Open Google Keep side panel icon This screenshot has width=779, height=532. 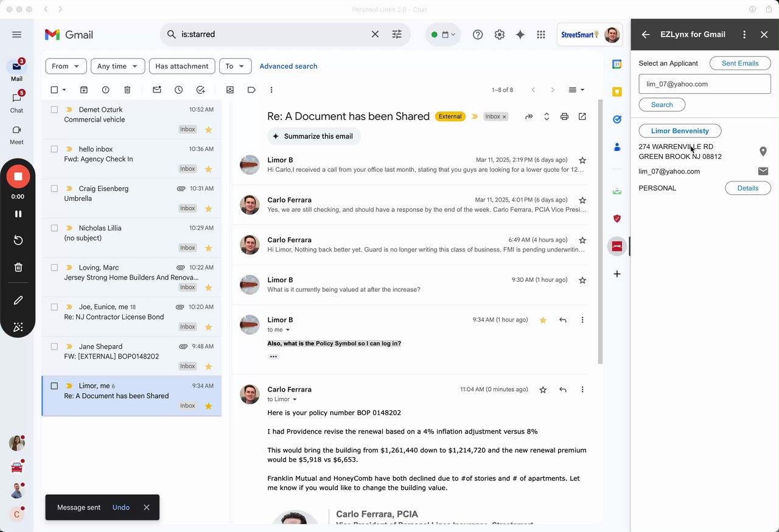click(x=617, y=92)
